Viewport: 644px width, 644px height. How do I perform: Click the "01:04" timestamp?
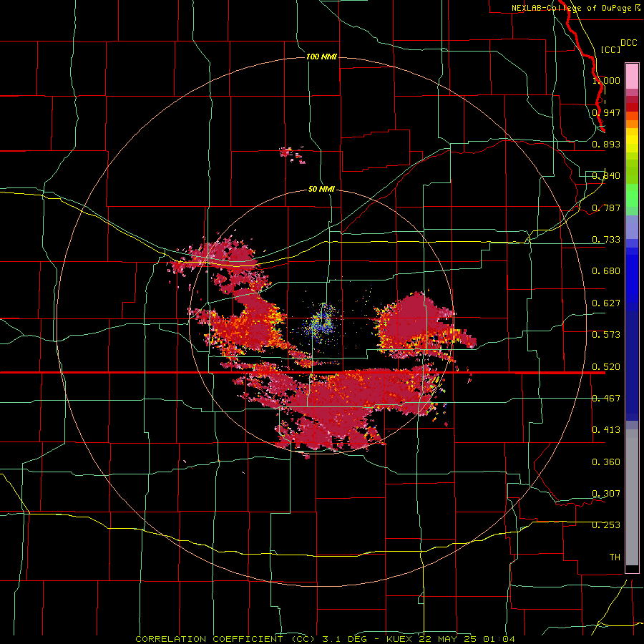499,639
